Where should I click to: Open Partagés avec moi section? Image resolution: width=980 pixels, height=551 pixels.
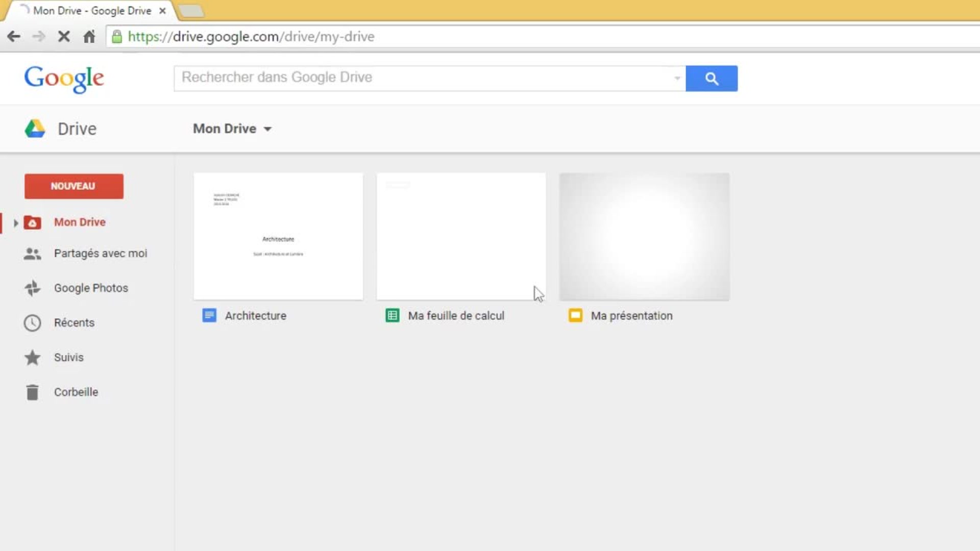(x=100, y=254)
